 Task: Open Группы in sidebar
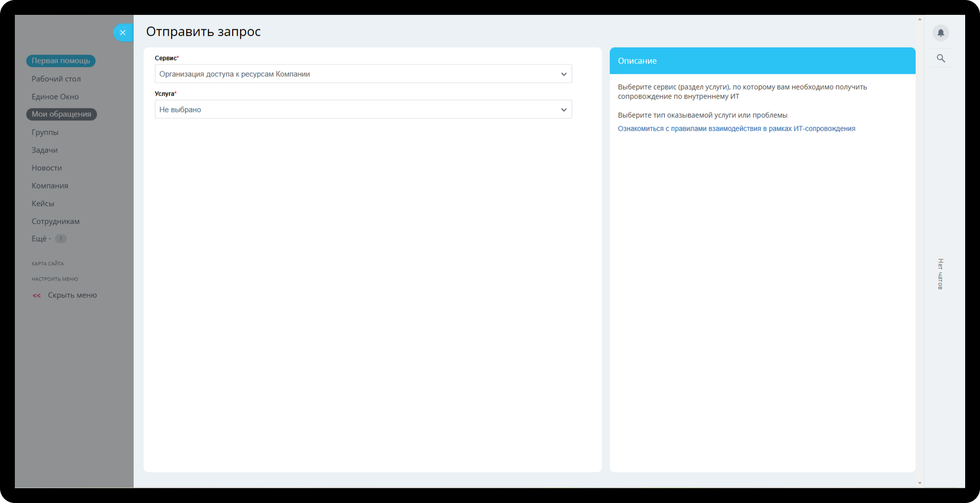click(x=45, y=133)
